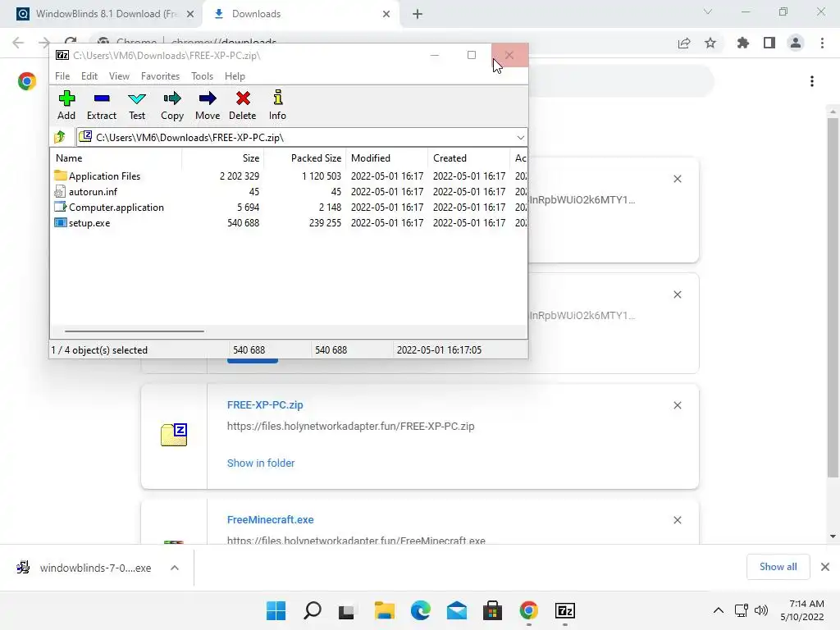
Task: Open Windows taskbar search
Action: click(313, 610)
